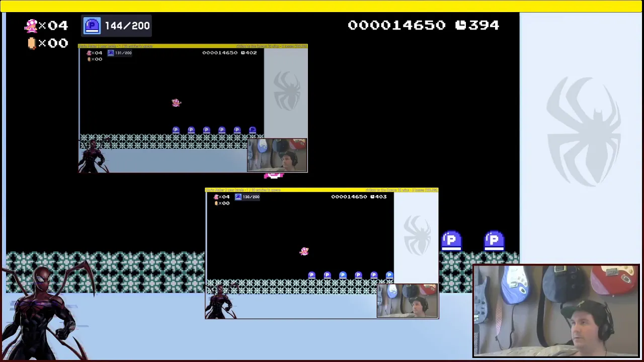Click the 131/200 counter in the upper nested frame
The width and height of the screenshot is (644, 362).
point(123,53)
